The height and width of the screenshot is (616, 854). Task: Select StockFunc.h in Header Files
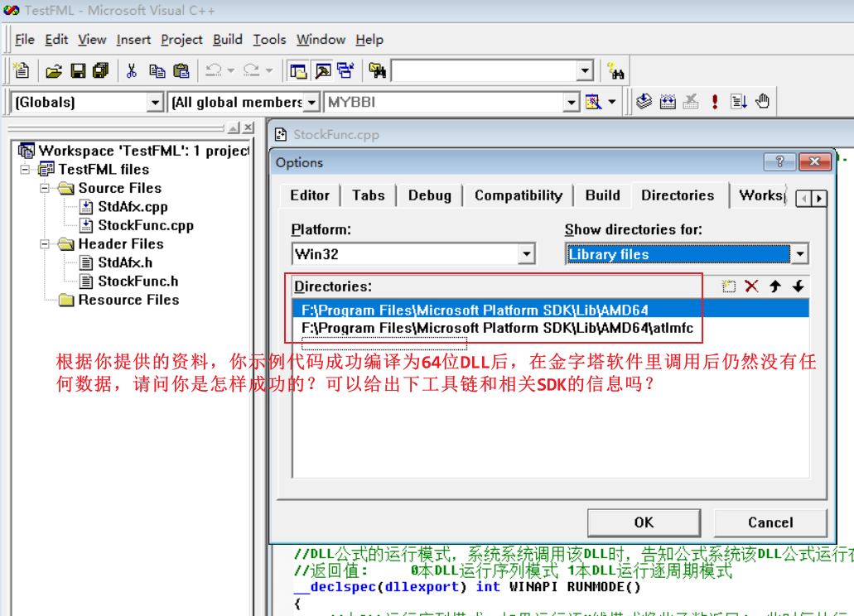click(138, 282)
